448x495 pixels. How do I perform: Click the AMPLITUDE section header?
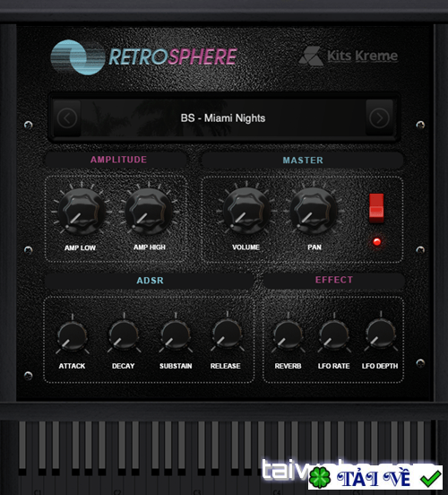[x=116, y=160]
